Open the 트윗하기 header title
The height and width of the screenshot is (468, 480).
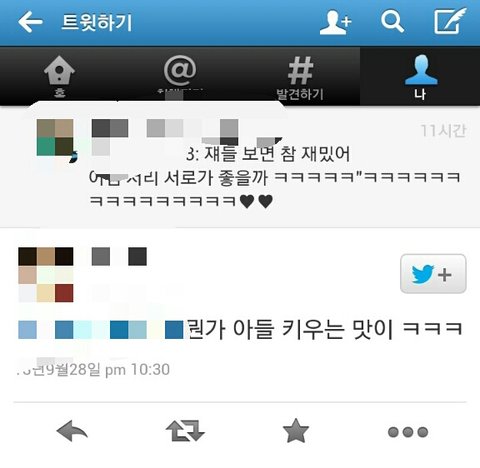[x=97, y=22]
